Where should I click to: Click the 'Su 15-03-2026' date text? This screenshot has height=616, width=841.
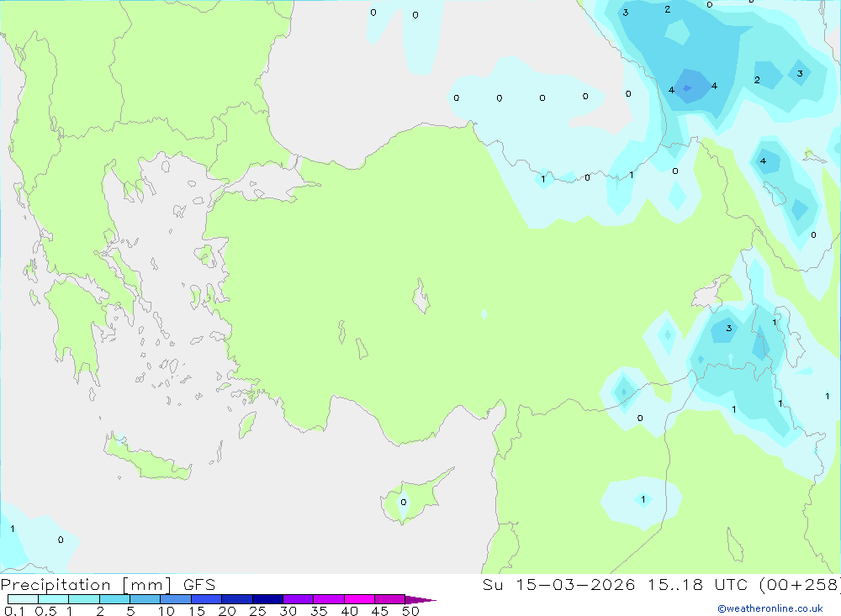[558, 585]
